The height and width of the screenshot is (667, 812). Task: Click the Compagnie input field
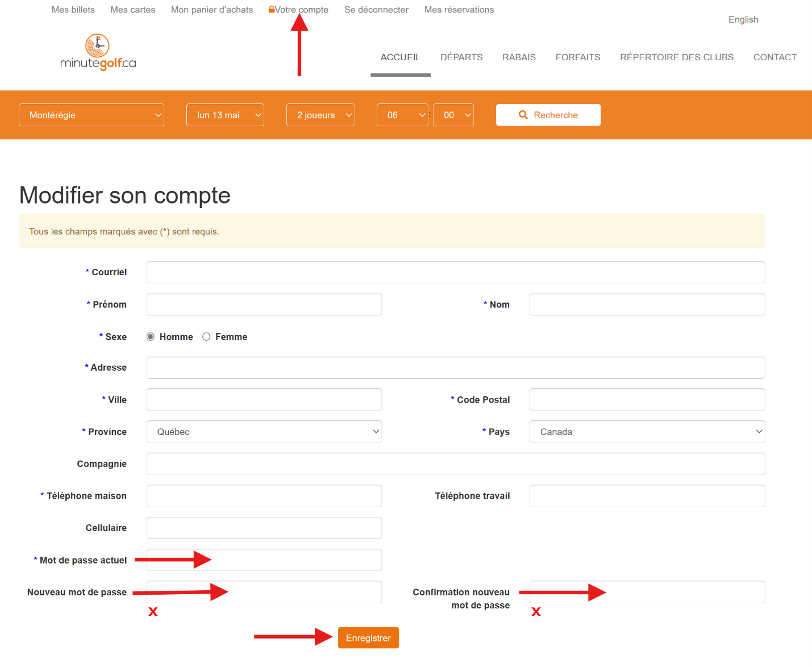(456, 464)
